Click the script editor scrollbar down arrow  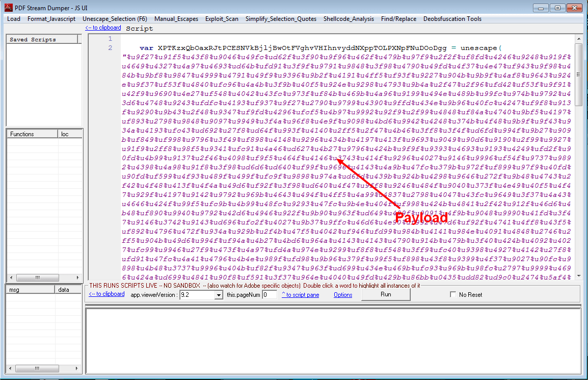pos(578,275)
